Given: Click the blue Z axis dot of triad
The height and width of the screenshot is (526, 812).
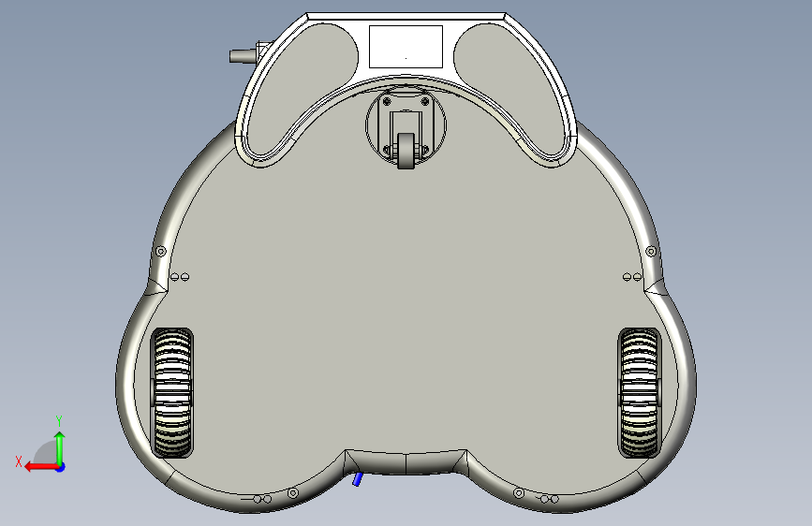Looking at the screenshot, I should [x=61, y=467].
